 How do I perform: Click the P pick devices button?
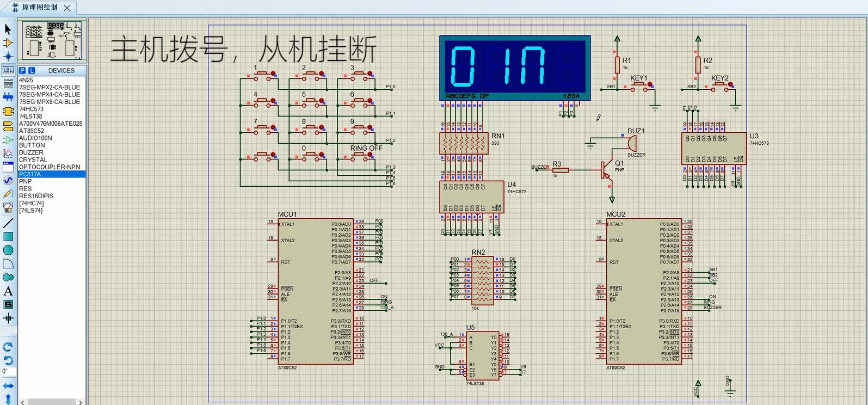pyautogui.click(x=22, y=70)
